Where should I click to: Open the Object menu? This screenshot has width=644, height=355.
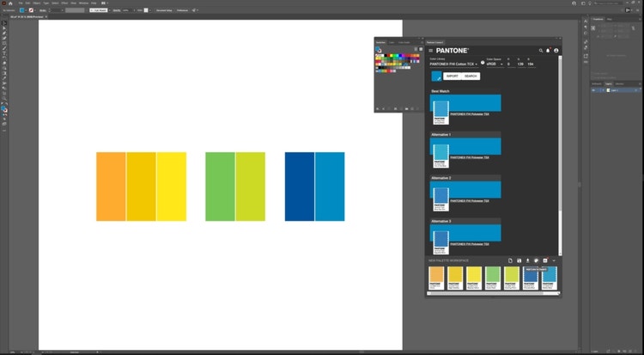37,3
